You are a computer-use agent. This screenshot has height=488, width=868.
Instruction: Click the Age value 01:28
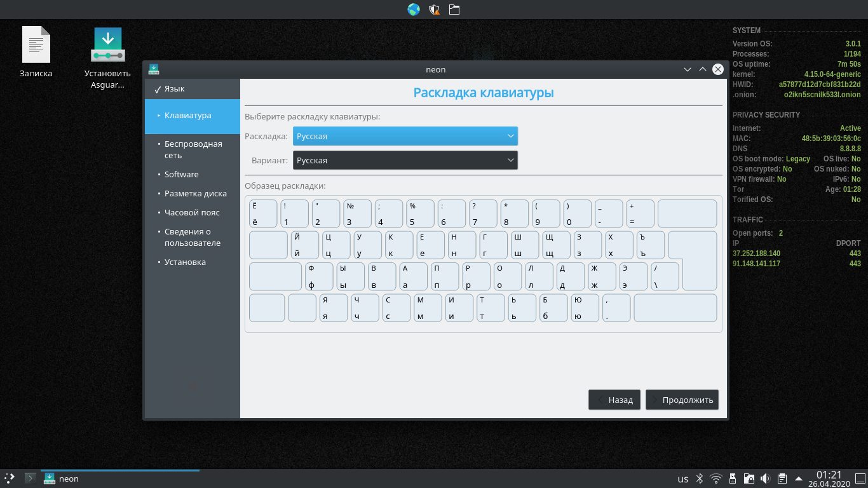point(852,189)
